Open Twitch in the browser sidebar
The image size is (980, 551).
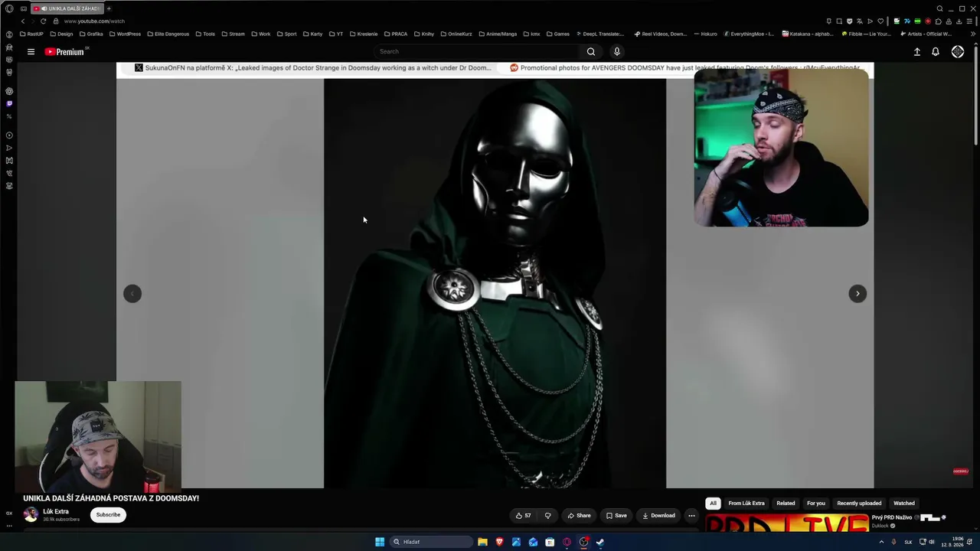point(9,103)
